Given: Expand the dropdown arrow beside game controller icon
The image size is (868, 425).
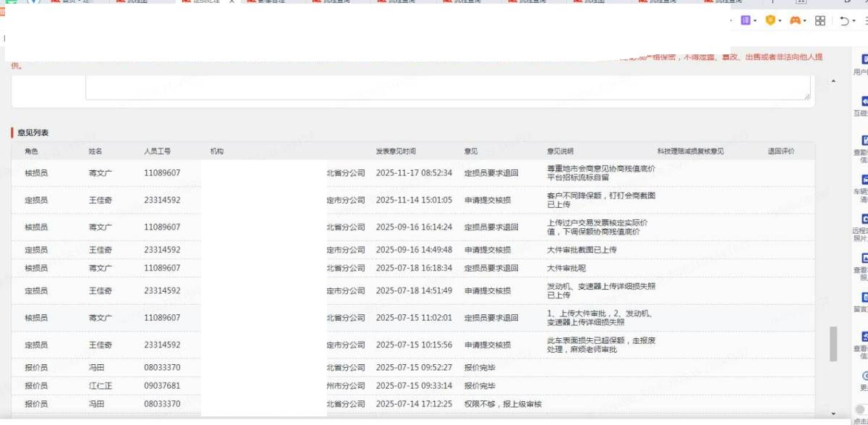Looking at the screenshot, I should pyautogui.click(x=805, y=21).
